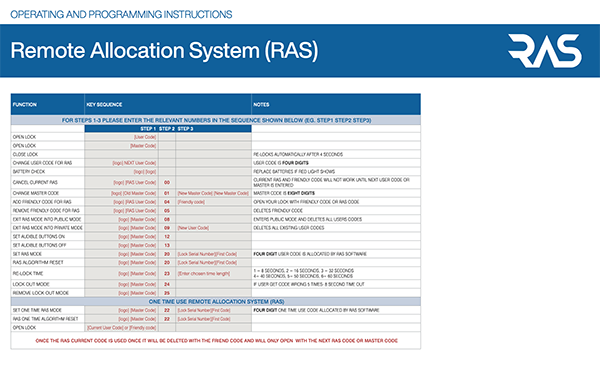Click the note 'Replace batteries if red light shows'

click(294, 172)
